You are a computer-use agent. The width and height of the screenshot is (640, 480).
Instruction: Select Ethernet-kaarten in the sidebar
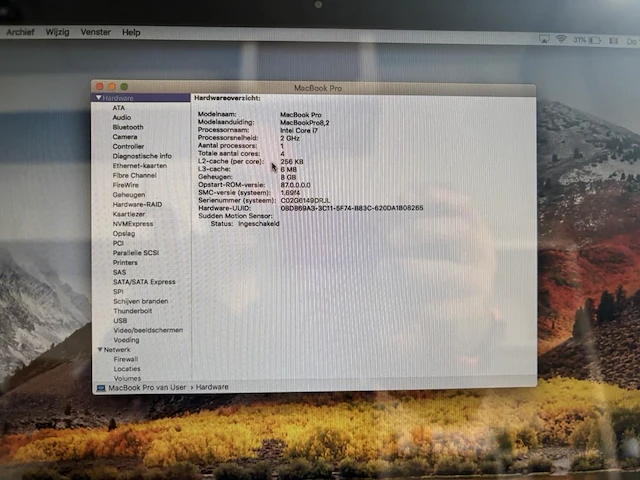140,166
